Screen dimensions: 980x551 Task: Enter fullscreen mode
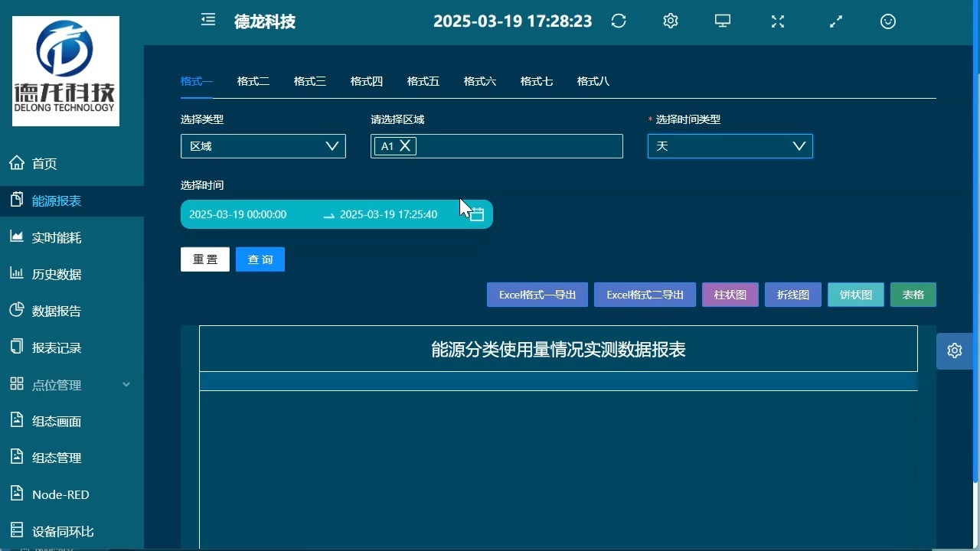click(x=777, y=21)
